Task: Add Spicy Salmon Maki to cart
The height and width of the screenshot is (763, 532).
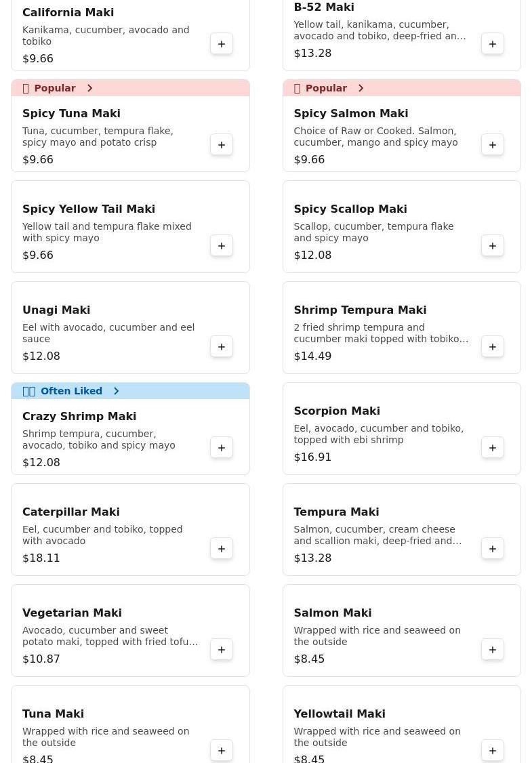Action: point(493,145)
